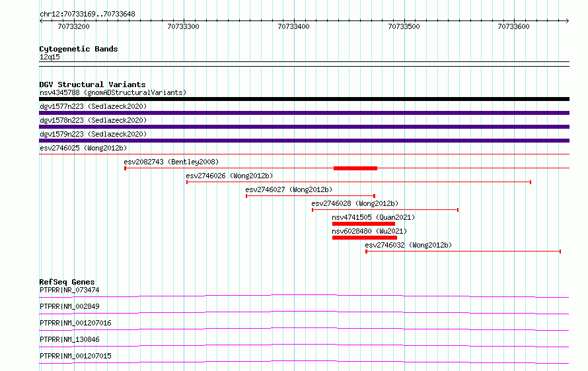Click the purple bar under dgv1578n223
This screenshot has width=588, height=371.
coord(304,127)
